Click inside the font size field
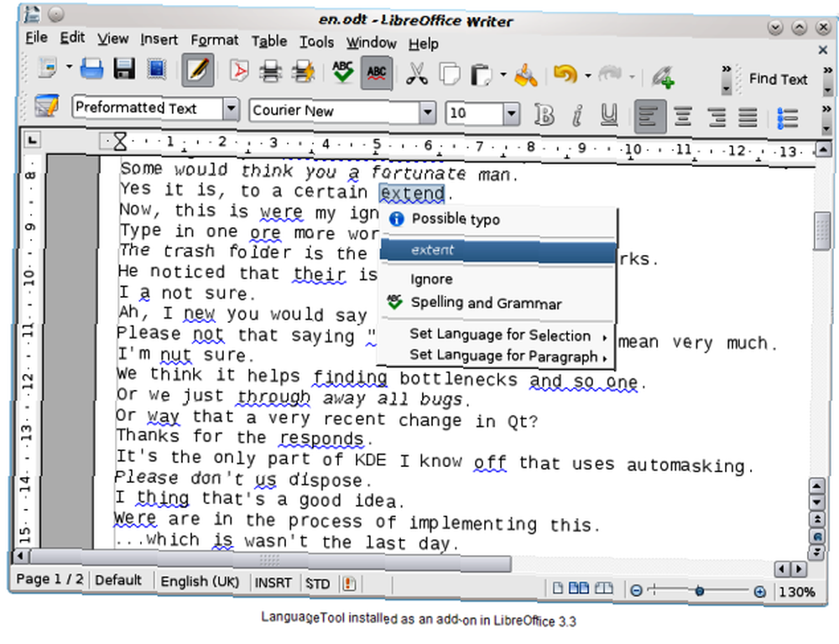The height and width of the screenshot is (644, 839). [475, 113]
